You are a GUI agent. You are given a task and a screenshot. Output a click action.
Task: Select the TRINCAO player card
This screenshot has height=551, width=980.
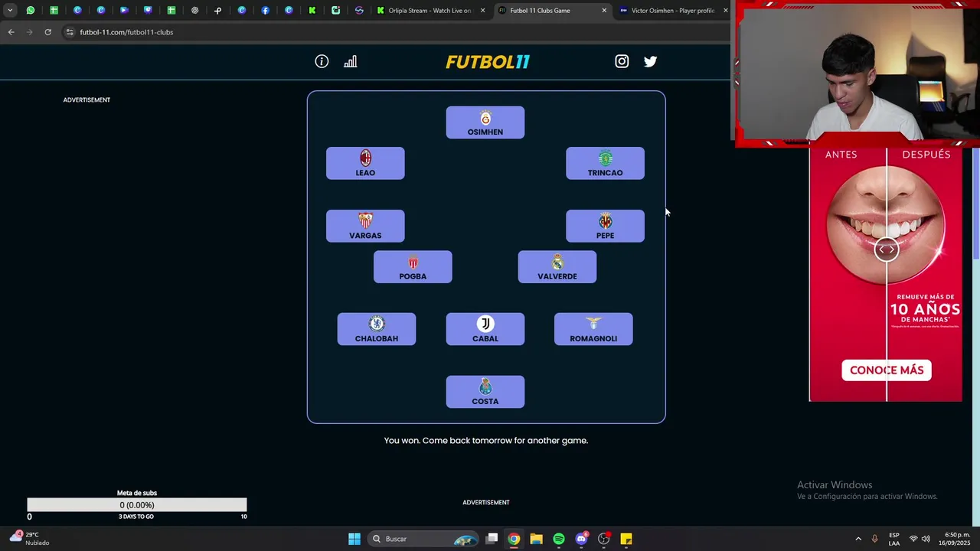point(605,163)
